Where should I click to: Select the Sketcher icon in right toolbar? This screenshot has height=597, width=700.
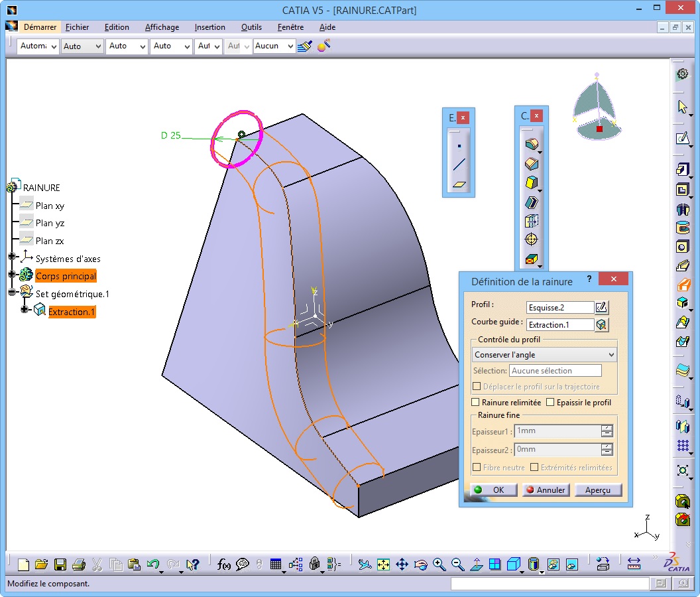[x=683, y=139]
